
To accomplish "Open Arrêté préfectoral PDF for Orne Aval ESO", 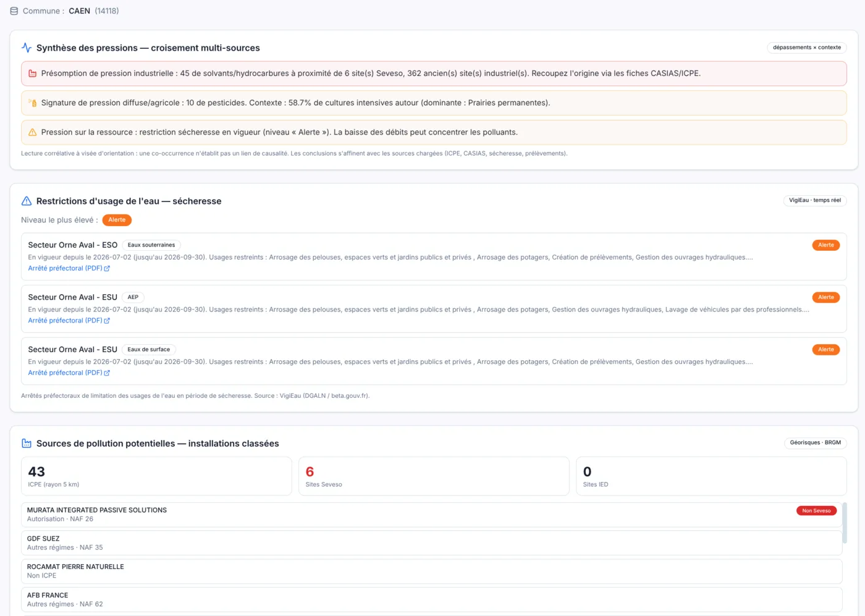I will click(69, 268).
